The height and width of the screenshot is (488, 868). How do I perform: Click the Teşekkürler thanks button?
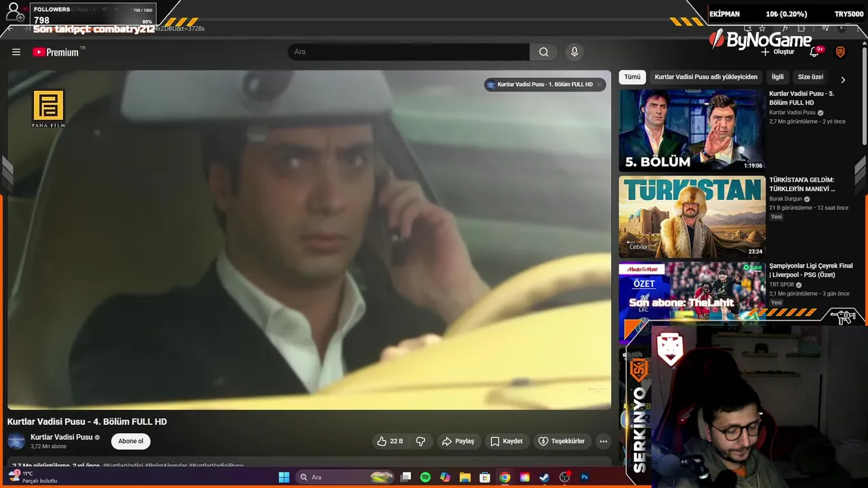561,441
